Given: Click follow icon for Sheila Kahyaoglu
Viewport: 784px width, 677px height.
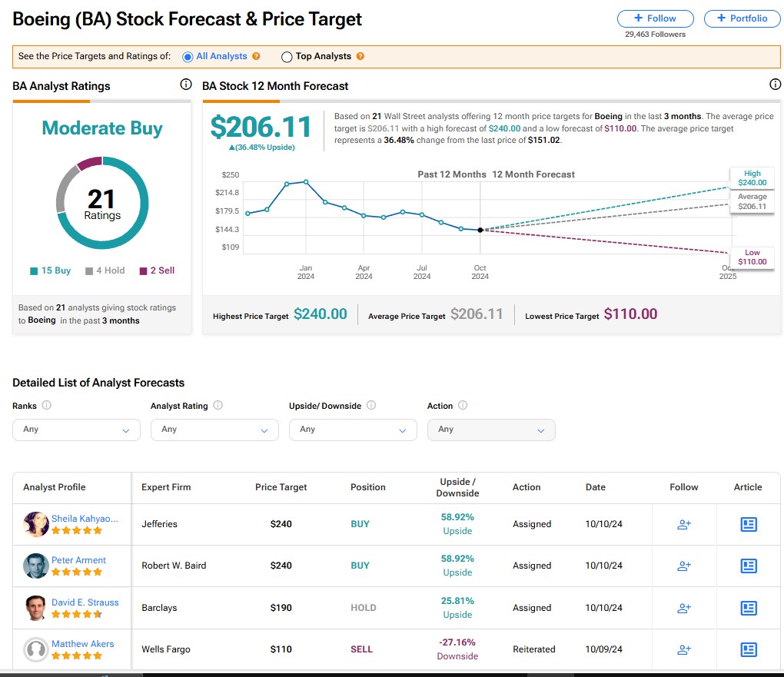Looking at the screenshot, I should point(683,524).
